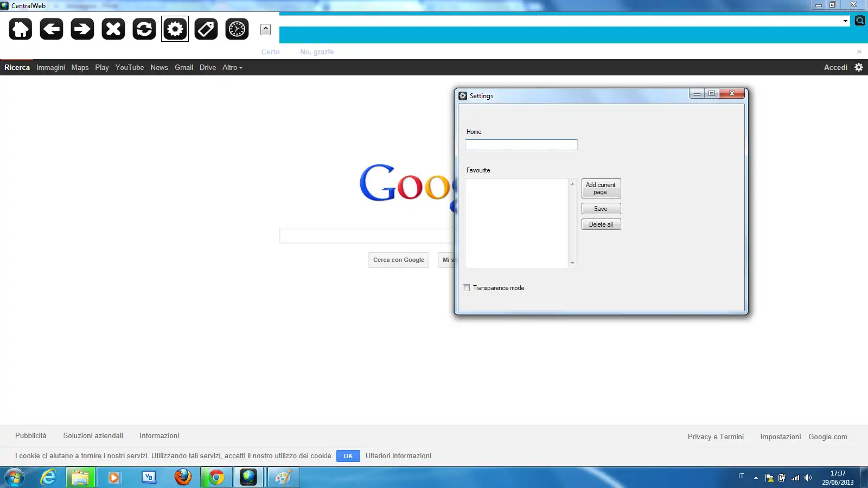The height and width of the screenshot is (488, 868).
Task: Click the Cerca con Google button
Action: pyautogui.click(x=399, y=260)
